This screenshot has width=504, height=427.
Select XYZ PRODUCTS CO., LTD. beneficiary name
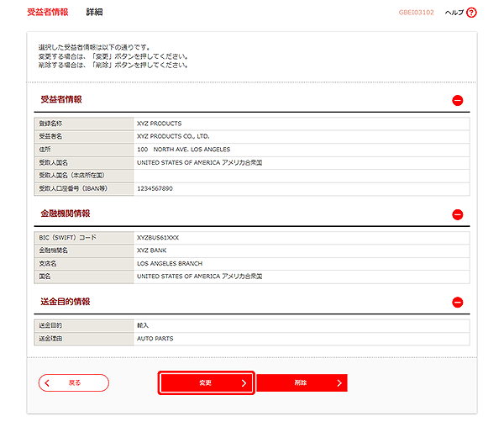tap(173, 136)
